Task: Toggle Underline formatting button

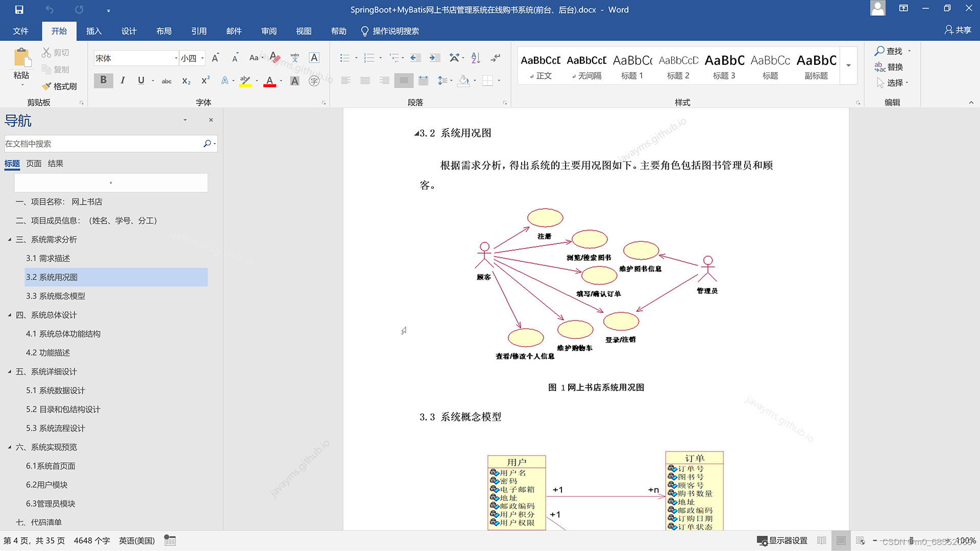Action: pyautogui.click(x=141, y=80)
